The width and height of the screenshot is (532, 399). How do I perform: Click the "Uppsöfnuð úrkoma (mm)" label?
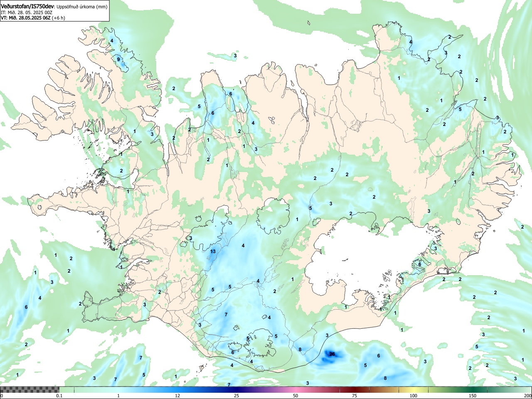click(x=81, y=6)
